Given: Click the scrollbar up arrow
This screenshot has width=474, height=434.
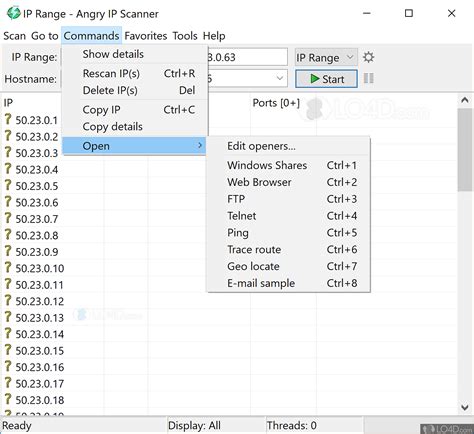Looking at the screenshot, I should click(465, 100).
